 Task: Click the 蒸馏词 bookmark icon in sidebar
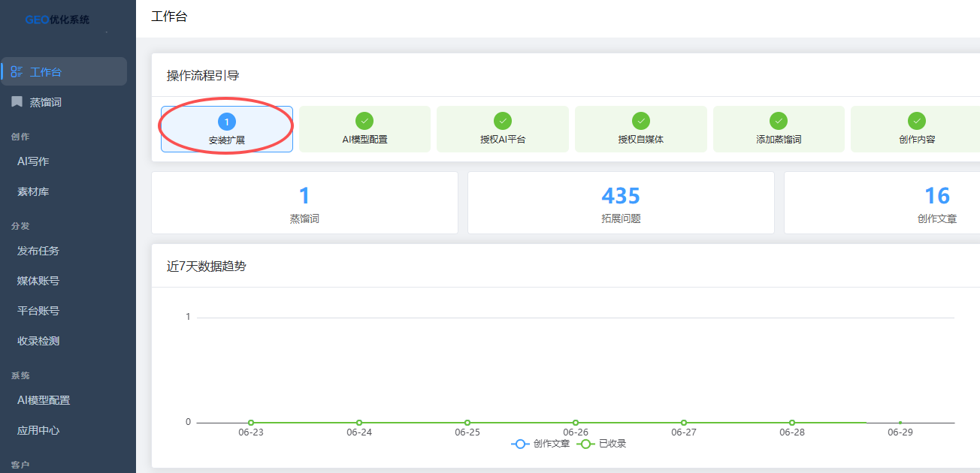tap(17, 101)
